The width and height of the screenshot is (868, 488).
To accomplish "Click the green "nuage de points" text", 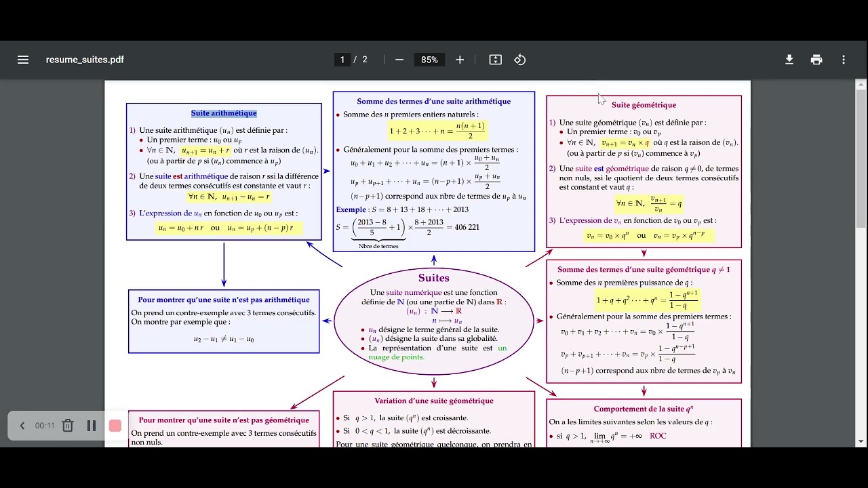I will point(397,357).
